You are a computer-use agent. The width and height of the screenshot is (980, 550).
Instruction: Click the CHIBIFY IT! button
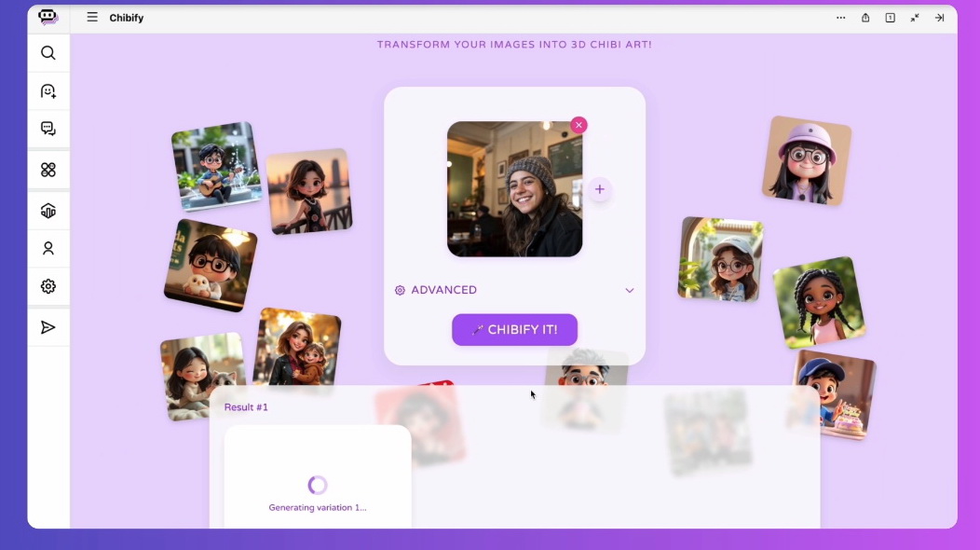tap(514, 330)
